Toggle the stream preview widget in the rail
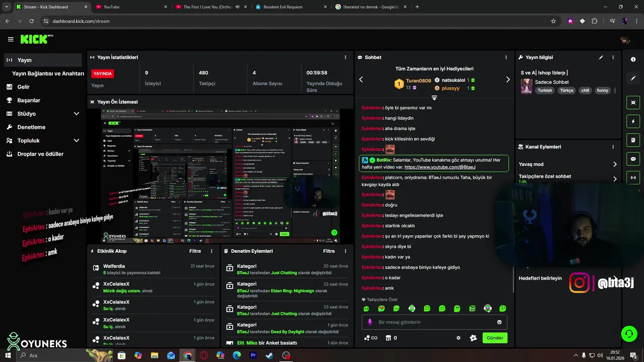Image resolution: width=644 pixels, height=362 pixels. point(633,103)
